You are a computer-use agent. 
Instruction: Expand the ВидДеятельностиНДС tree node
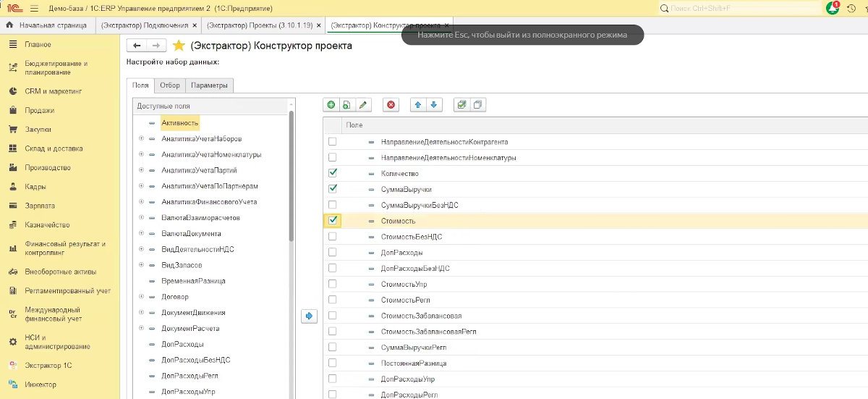[x=140, y=249]
